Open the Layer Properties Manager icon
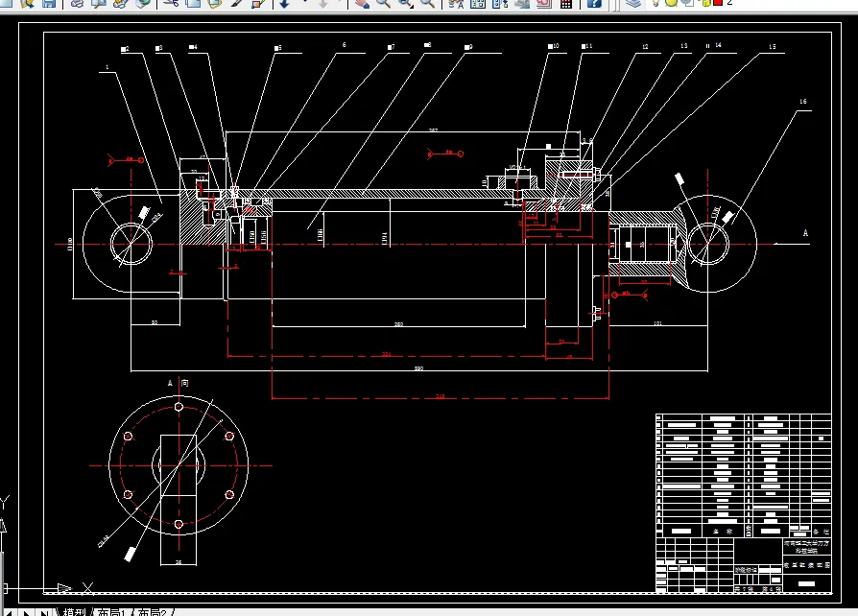The width and height of the screenshot is (858, 616). tap(633, 3)
